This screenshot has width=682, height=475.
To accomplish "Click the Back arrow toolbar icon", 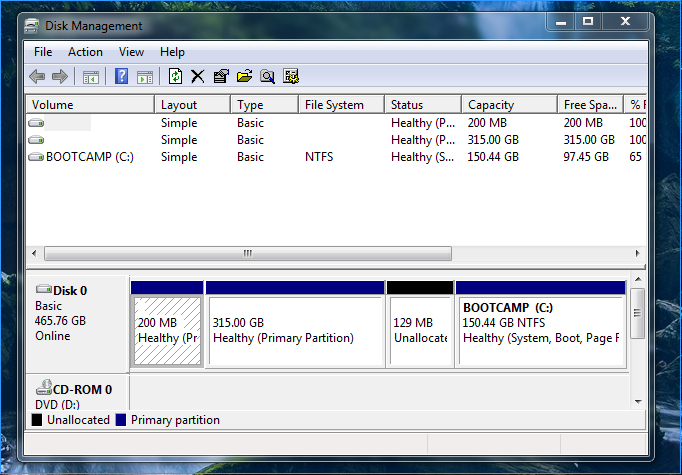I will click(37, 77).
